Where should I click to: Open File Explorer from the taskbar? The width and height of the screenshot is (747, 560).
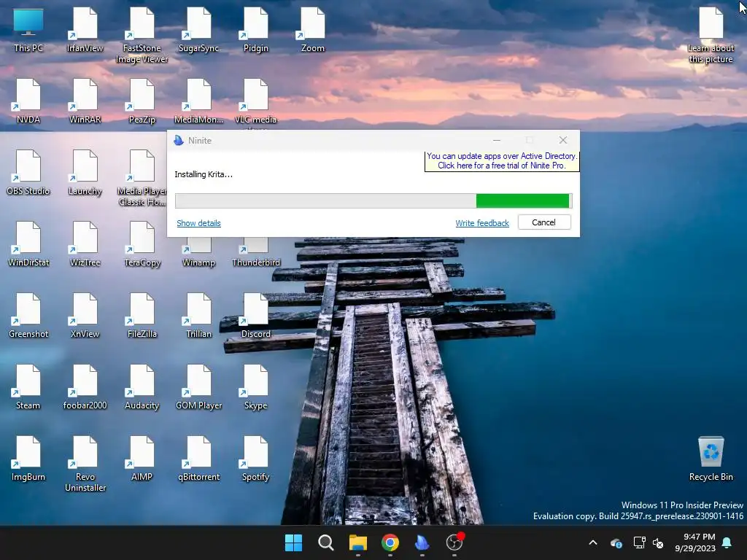pos(358,542)
